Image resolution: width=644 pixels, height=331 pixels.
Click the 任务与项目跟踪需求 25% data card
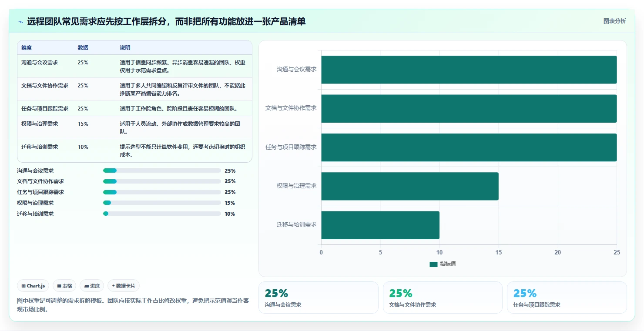567,298
